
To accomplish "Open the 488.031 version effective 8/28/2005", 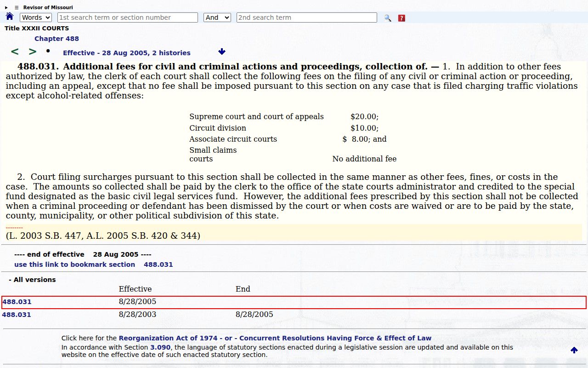I will pos(17,302).
